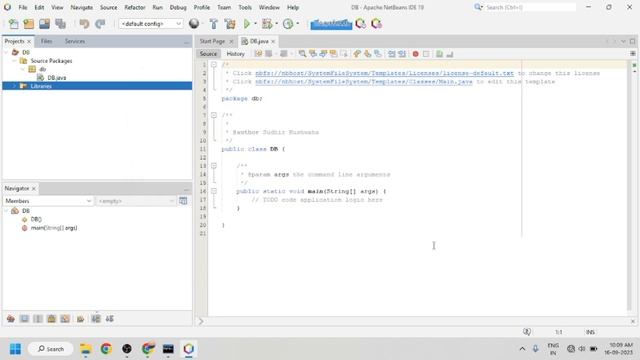Image resolution: width=640 pixels, height=360 pixels.
Task: Click the IDE Search input field
Action: point(530,7)
